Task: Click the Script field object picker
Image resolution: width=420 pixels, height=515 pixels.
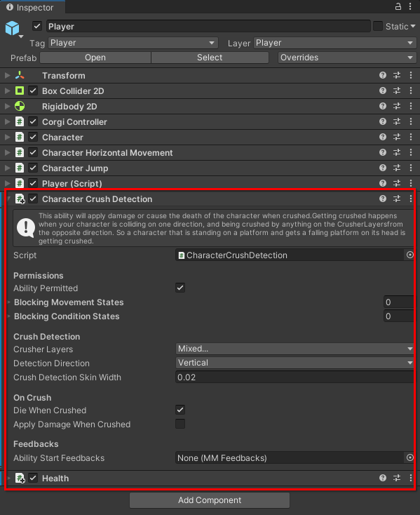Action: 409,255
